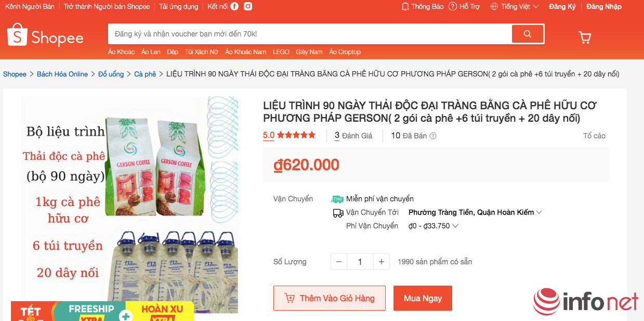Increase quantity with the plus button

click(381, 262)
